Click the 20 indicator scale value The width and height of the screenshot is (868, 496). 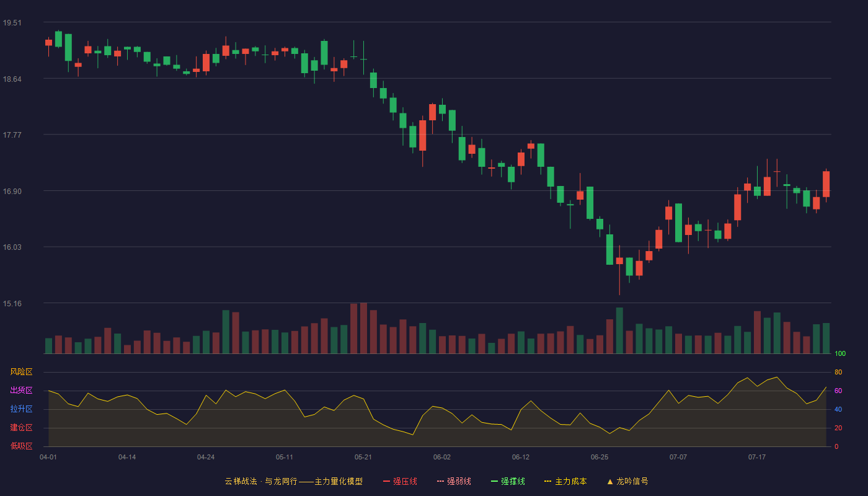coord(838,428)
